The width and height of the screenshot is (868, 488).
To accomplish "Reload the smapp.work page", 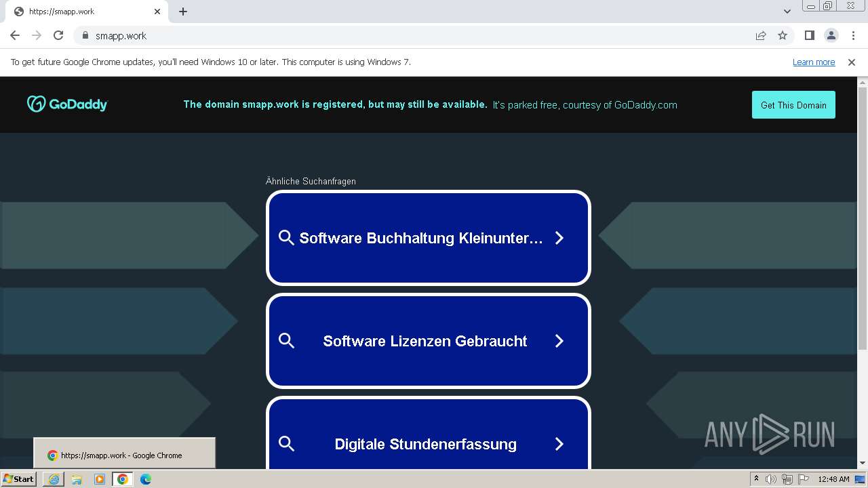I will click(x=58, y=35).
